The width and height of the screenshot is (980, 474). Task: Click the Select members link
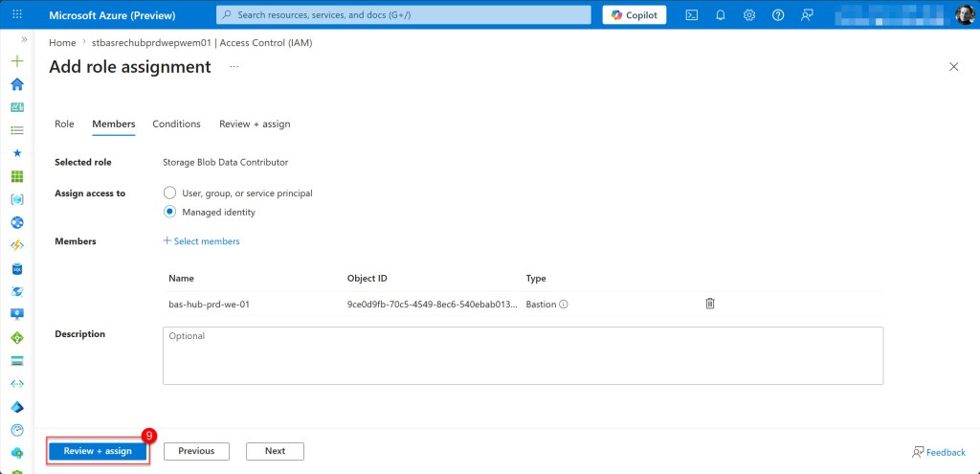tap(202, 241)
